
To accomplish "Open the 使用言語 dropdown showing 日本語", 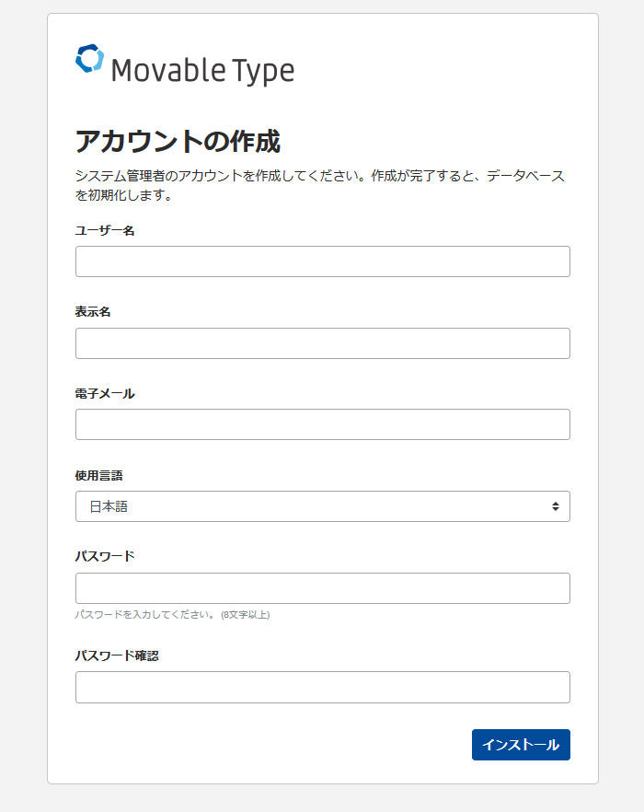I will [323, 506].
